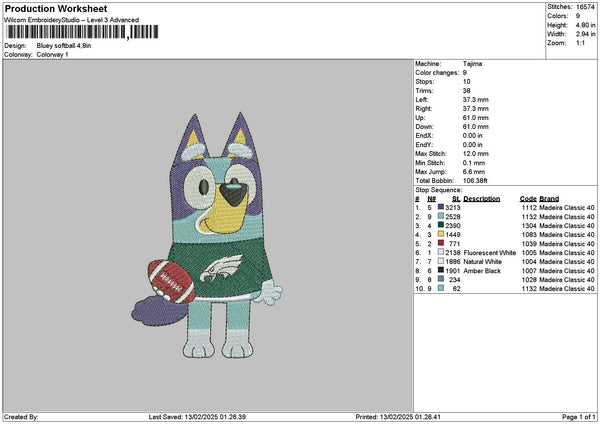Click the 'Stops:' label
Viewport: 600px width, 424px height.
tap(425, 82)
